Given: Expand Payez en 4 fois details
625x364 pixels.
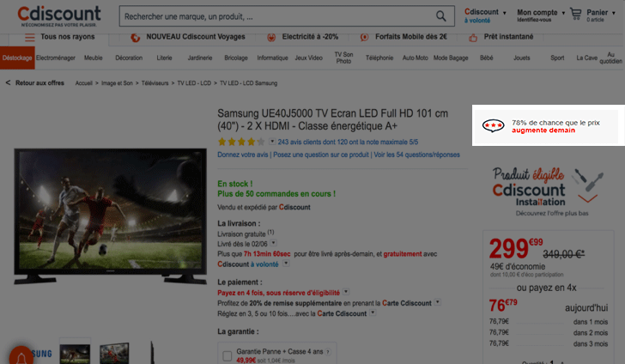Looking at the screenshot, I should [346, 292].
